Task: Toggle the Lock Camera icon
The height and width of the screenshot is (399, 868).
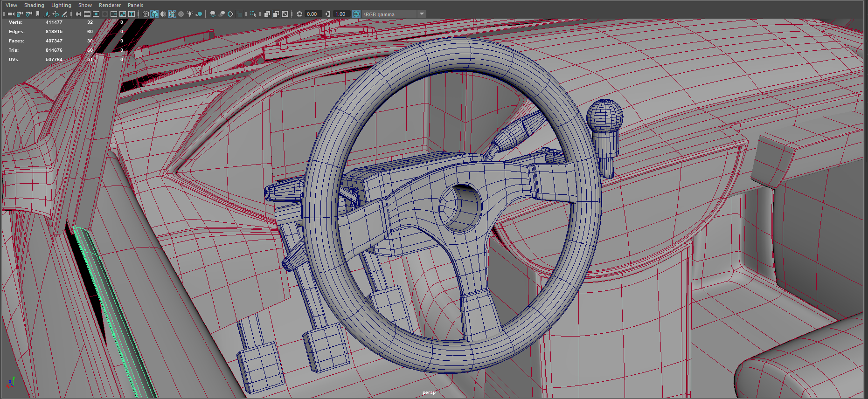Action: (20, 14)
